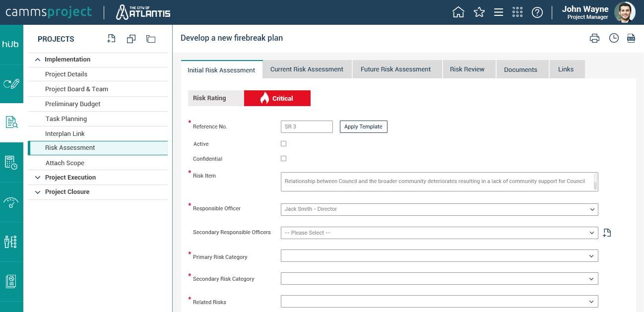Open history clock icon
Viewport: 644px width, 312px height.
pyautogui.click(x=614, y=38)
